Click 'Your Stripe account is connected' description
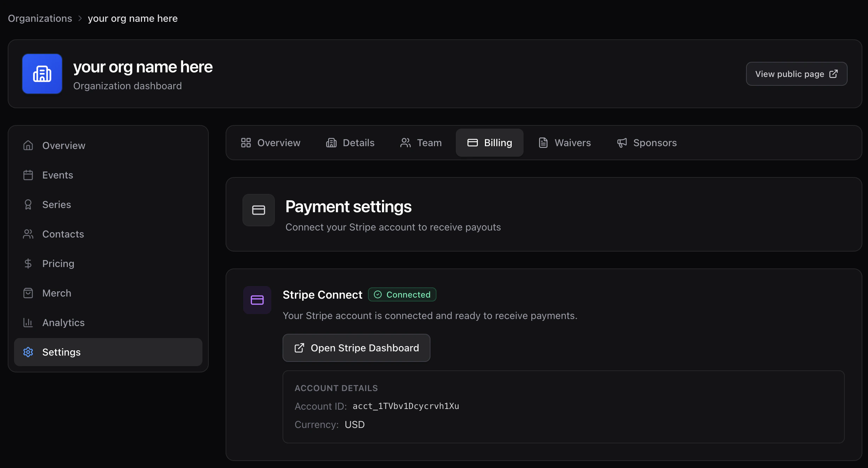Image resolution: width=868 pixels, height=468 pixels. pyautogui.click(x=430, y=316)
